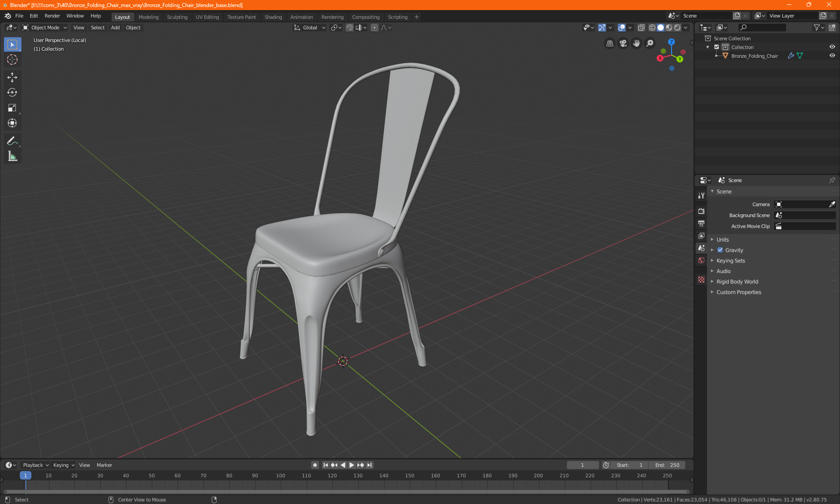
Task: Open Render properties tab icon
Action: point(701,211)
